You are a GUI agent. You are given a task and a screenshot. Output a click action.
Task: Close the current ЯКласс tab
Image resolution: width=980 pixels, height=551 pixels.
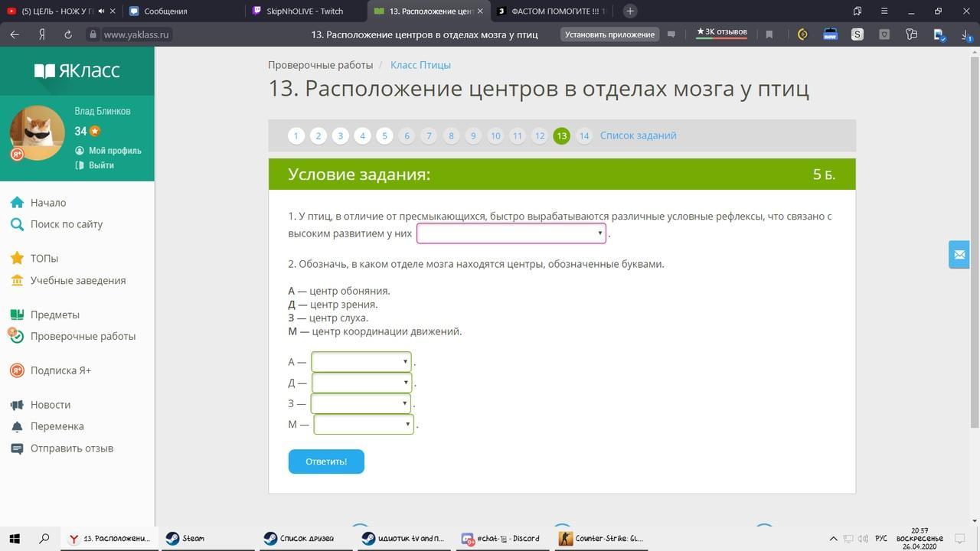click(x=480, y=11)
